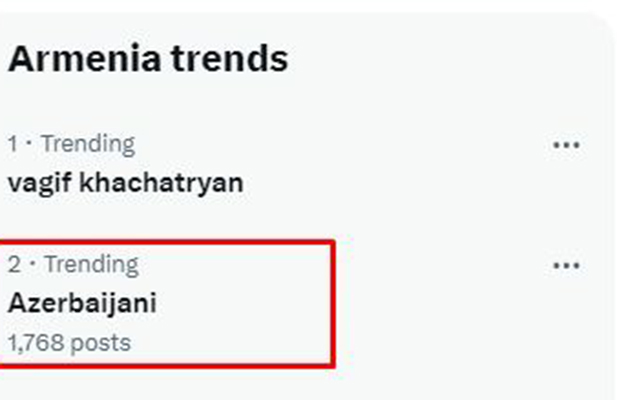View the 1,768 Azerbaijani posts
Screen dimensions: 637x400
tap(69, 343)
